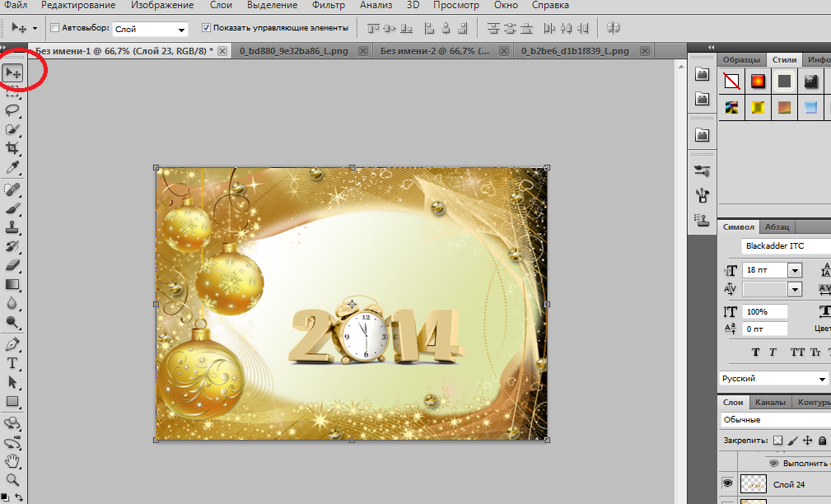Select the Hand tool

pyautogui.click(x=12, y=461)
